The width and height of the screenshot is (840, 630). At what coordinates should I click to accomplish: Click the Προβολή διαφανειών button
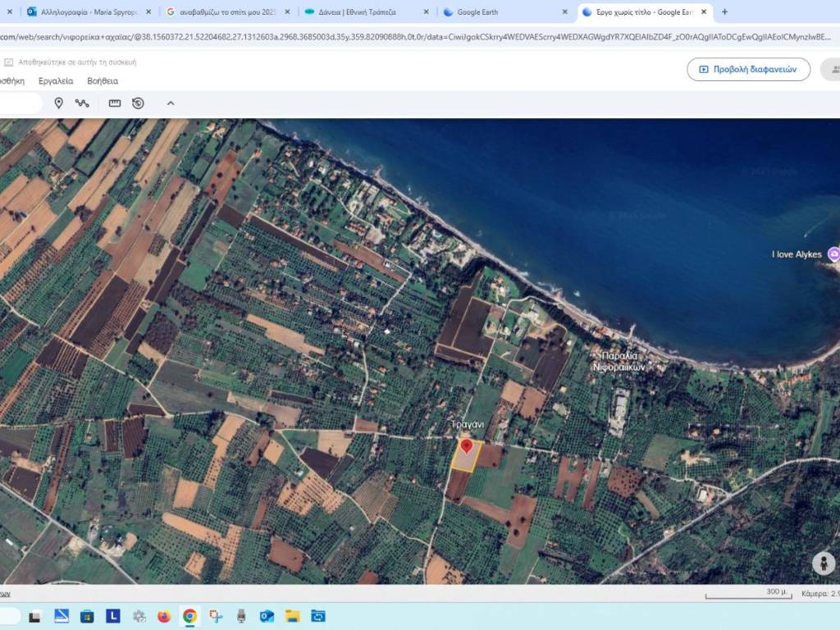pos(748,70)
